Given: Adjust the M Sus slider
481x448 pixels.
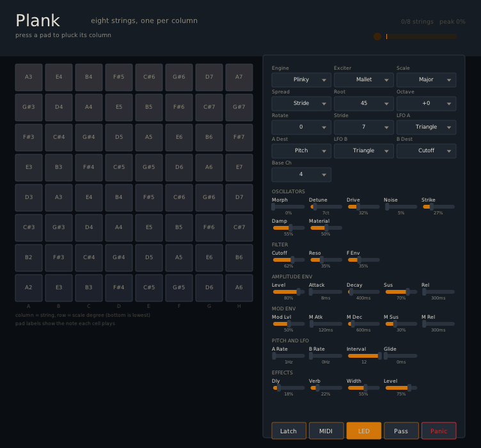Looking at the screenshot, I should 400,324.
